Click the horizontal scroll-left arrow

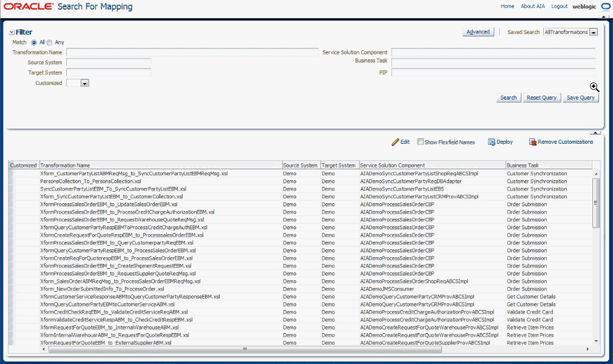click(x=44, y=349)
